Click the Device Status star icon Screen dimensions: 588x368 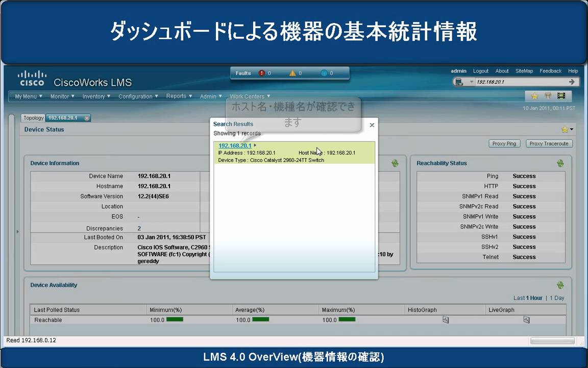565,129
